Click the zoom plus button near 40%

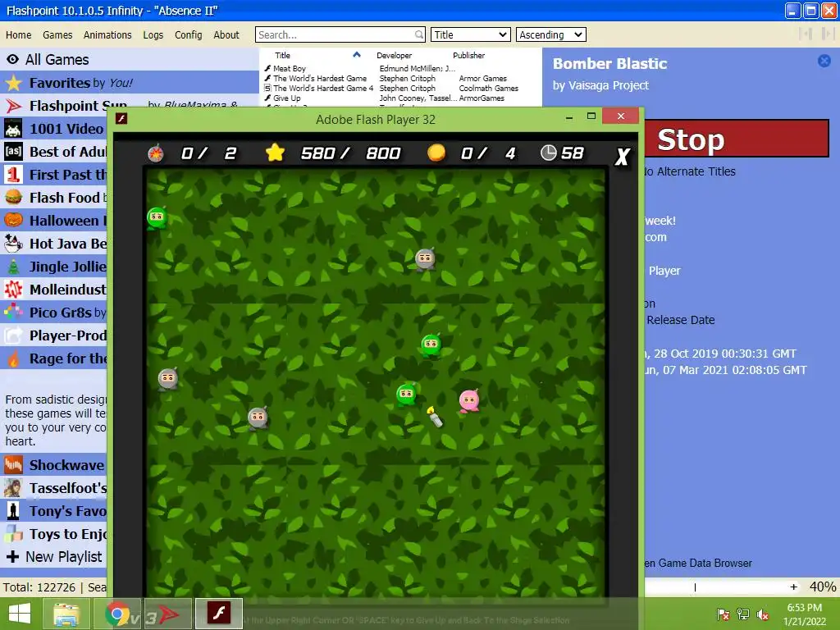(x=793, y=587)
